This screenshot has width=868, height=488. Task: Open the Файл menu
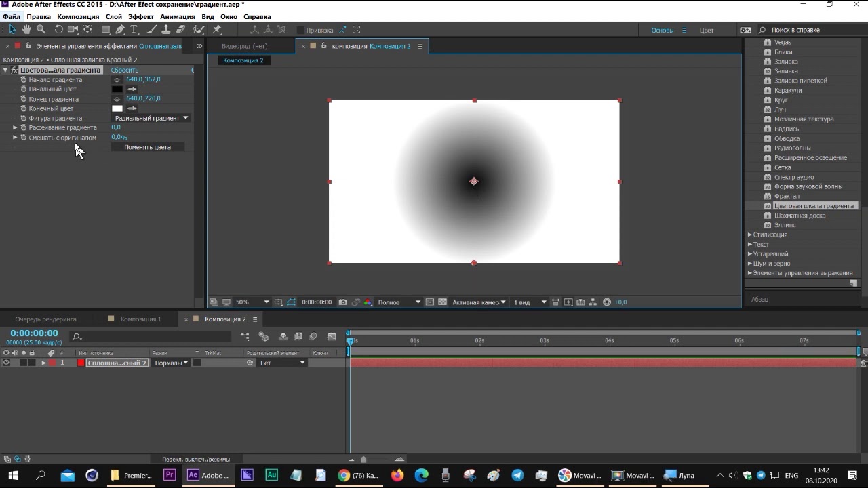11,16
